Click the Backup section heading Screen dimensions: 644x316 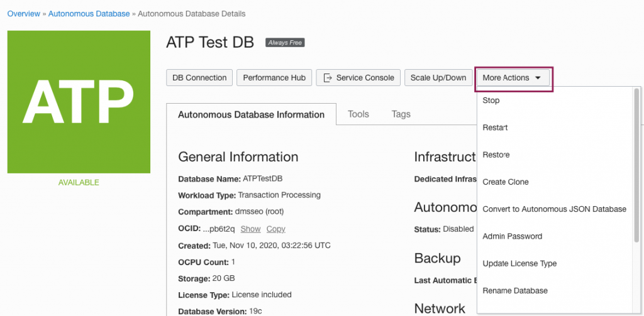tap(438, 258)
